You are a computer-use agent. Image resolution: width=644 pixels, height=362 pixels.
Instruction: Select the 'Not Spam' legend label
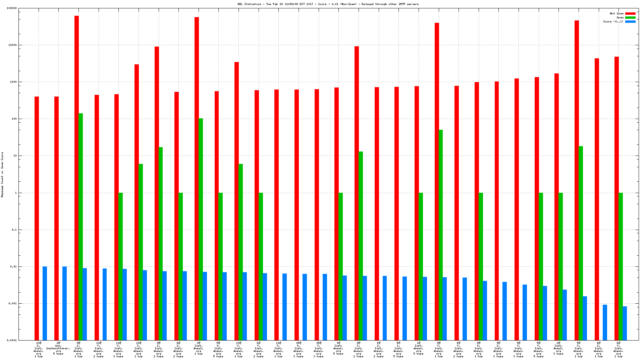[x=616, y=13]
